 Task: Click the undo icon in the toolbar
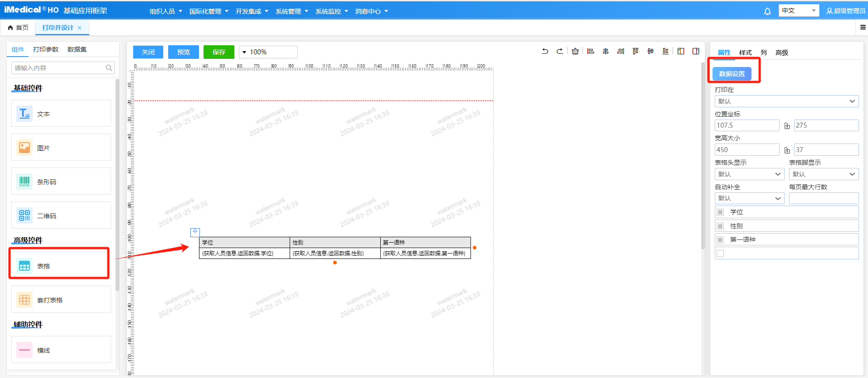[x=545, y=52]
